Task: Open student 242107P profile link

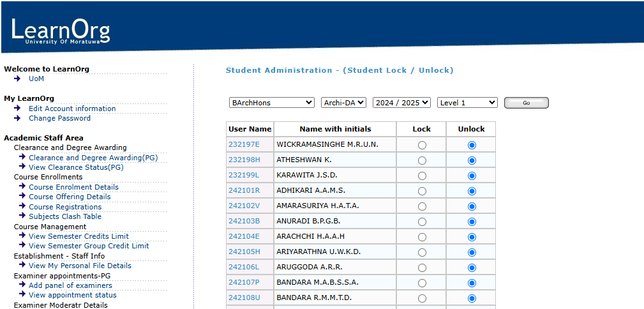Action: 244,282
